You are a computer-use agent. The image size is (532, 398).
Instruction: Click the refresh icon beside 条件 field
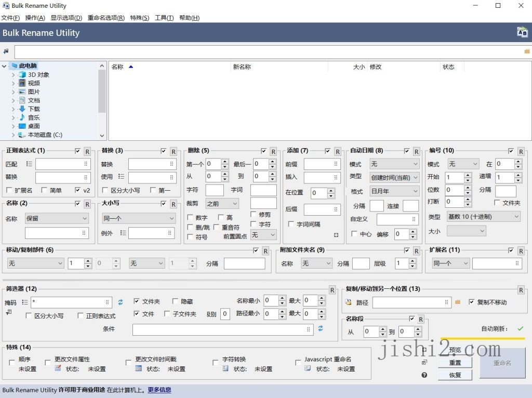coord(321,328)
